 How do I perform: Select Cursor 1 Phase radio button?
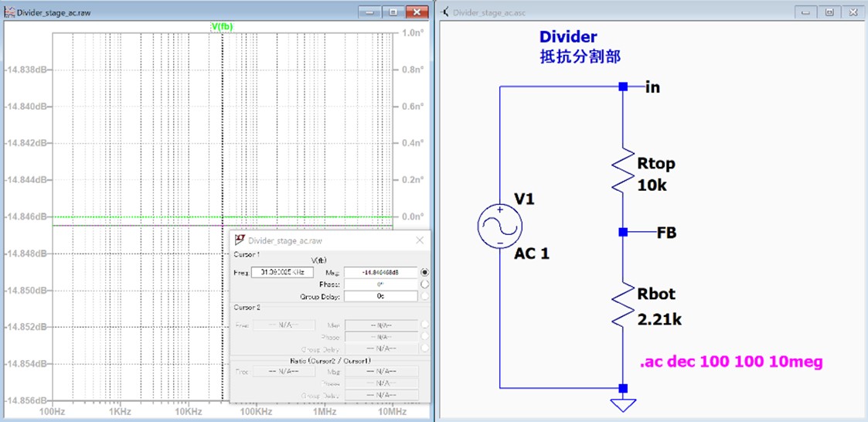point(424,284)
